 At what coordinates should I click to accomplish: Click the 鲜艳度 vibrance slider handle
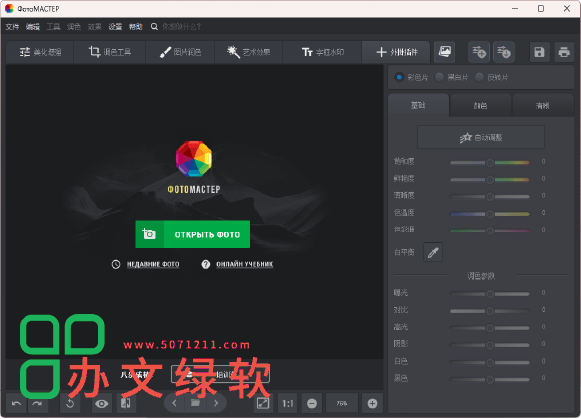tap(490, 179)
